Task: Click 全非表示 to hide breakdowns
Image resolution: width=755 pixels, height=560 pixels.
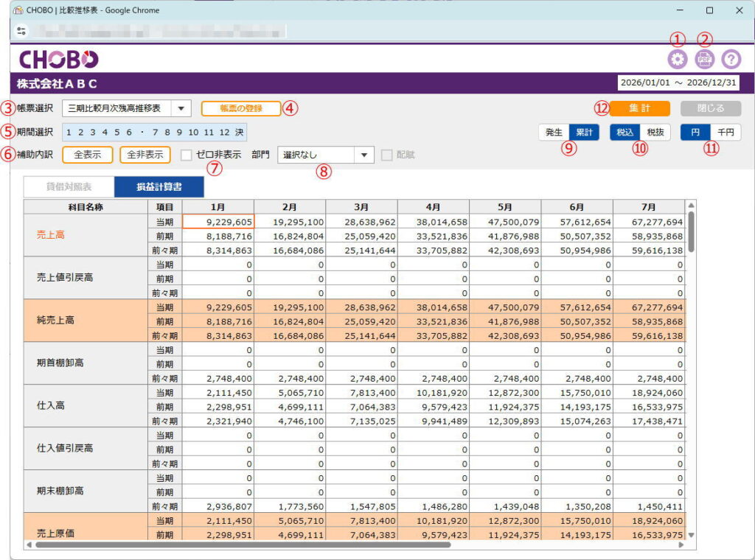Action: click(x=145, y=155)
